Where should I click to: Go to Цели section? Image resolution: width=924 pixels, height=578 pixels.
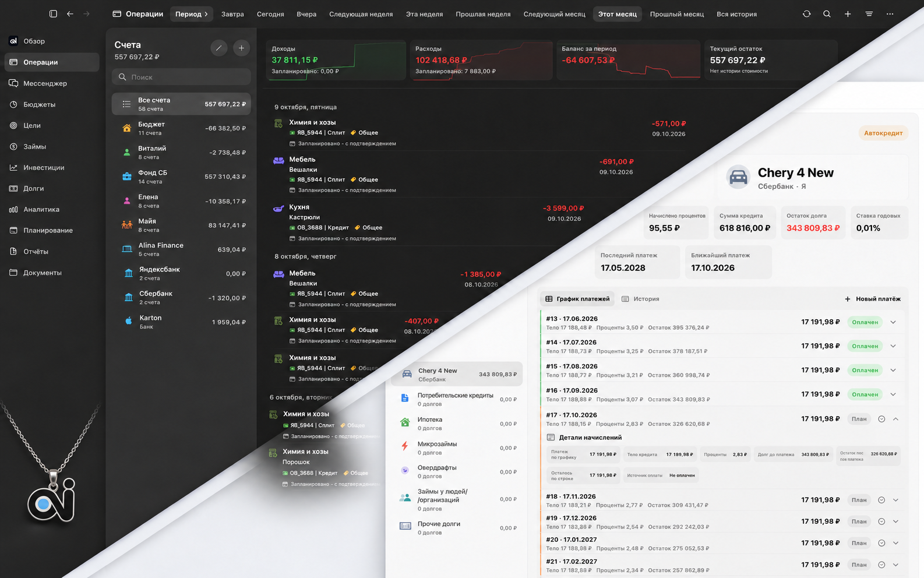pos(51,125)
